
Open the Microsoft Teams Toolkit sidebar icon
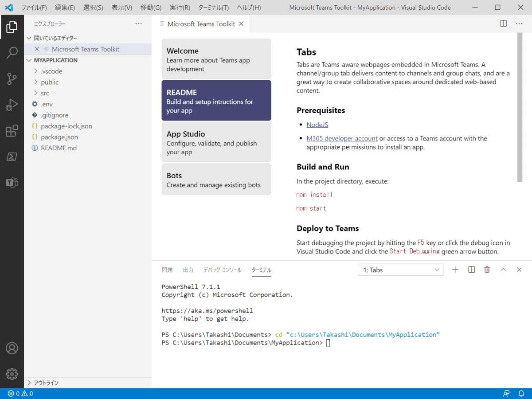(x=12, y=182)
